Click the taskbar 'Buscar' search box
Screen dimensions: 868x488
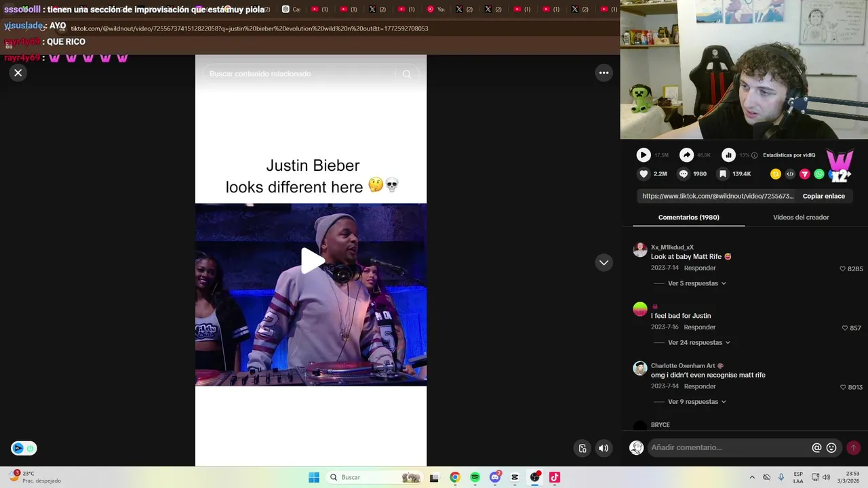coord(374,477)
